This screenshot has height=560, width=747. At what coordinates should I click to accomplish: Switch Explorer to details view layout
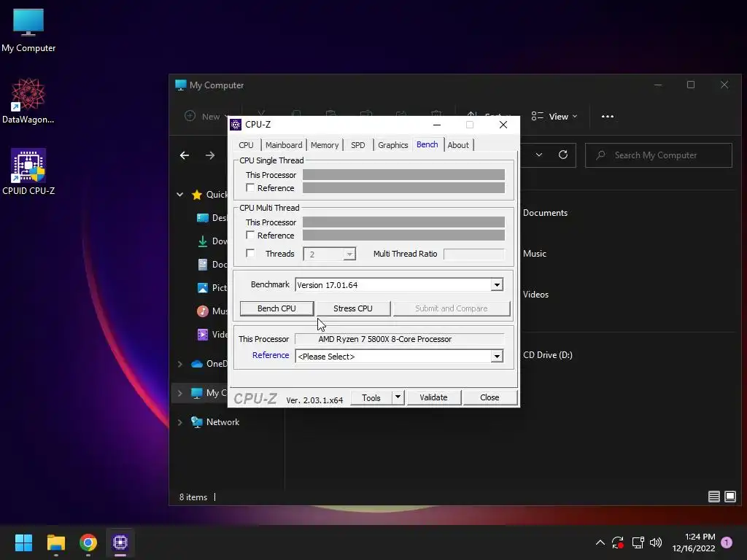point(713,497)
